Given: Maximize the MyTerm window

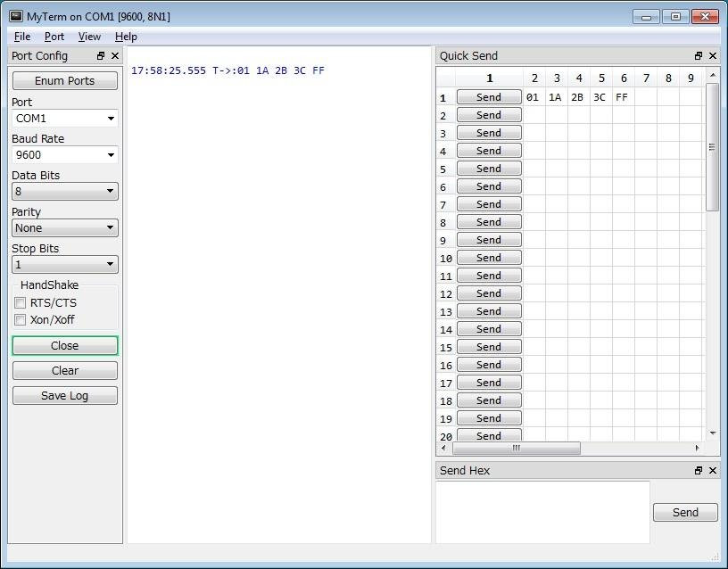Looking at the screenshot, I should (x=675, y=17).
